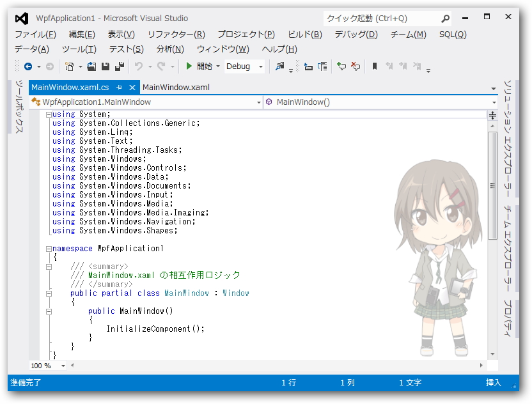Image resolution: width=532 pixels, height=404 pixels.
Task: Open the ファイル(F) menu
Action: (36, 35)
